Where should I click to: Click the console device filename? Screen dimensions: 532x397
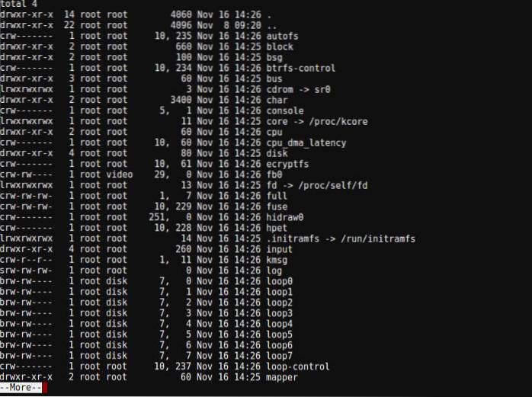point(284,110)
